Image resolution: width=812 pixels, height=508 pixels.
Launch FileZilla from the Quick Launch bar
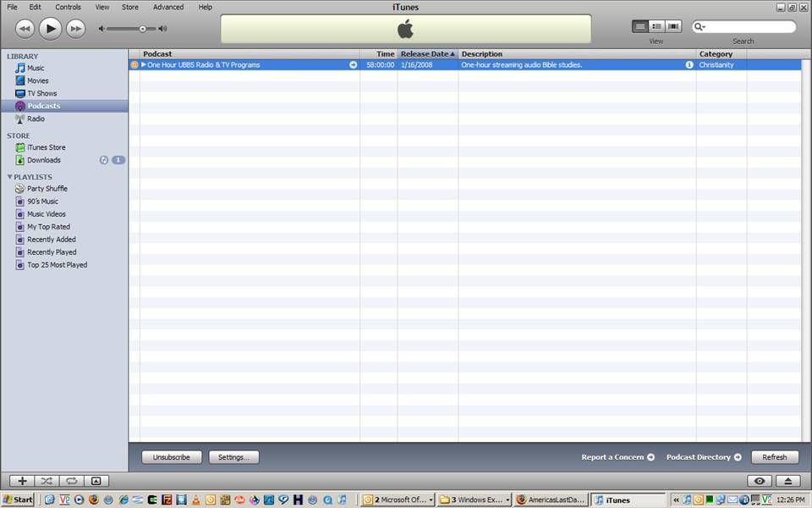[x=167, y=500]
